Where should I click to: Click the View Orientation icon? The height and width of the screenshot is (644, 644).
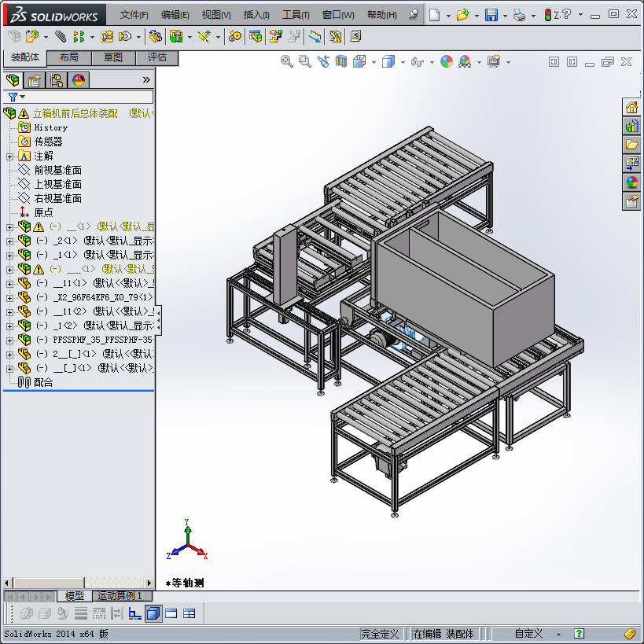tap(359, 61)
